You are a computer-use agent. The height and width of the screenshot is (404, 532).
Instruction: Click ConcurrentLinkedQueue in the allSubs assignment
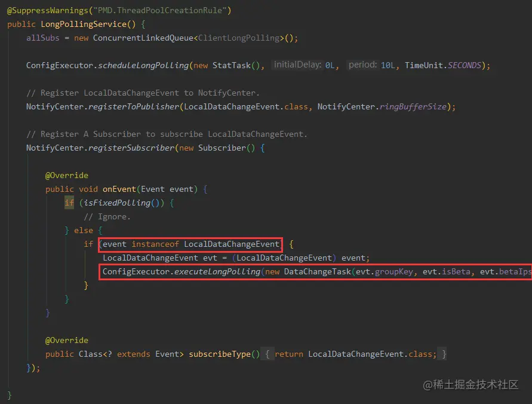pos(143,38)
